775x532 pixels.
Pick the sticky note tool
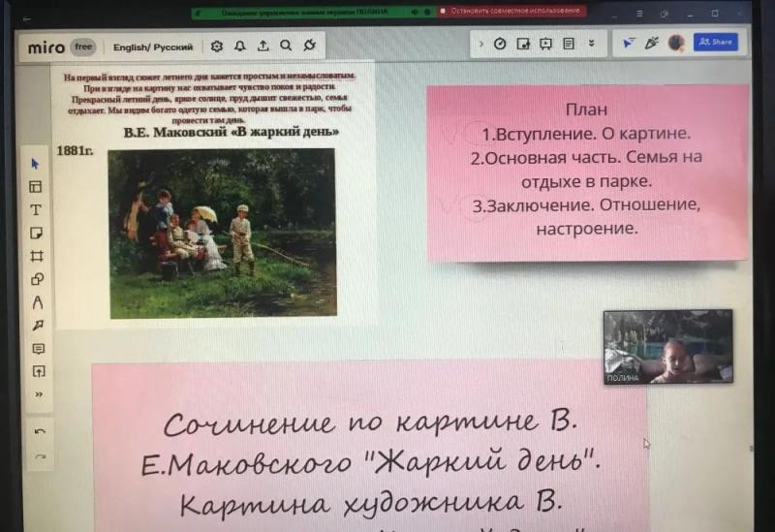36,233
